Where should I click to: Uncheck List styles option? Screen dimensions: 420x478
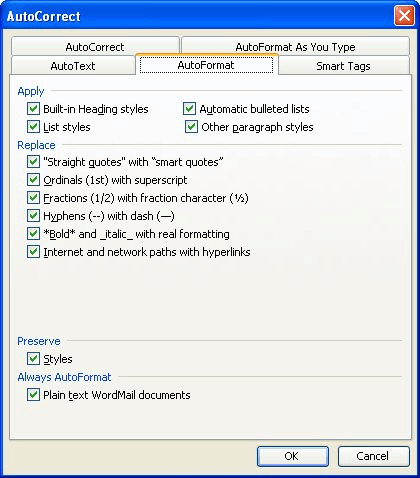33,127
